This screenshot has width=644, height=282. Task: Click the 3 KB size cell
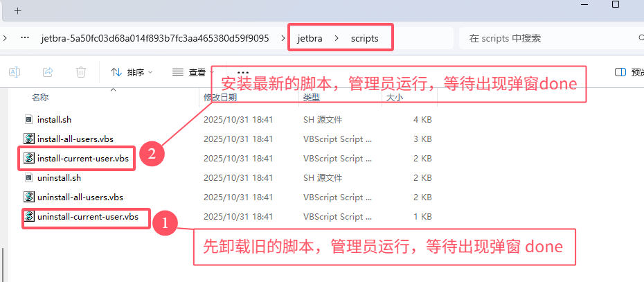422,139
